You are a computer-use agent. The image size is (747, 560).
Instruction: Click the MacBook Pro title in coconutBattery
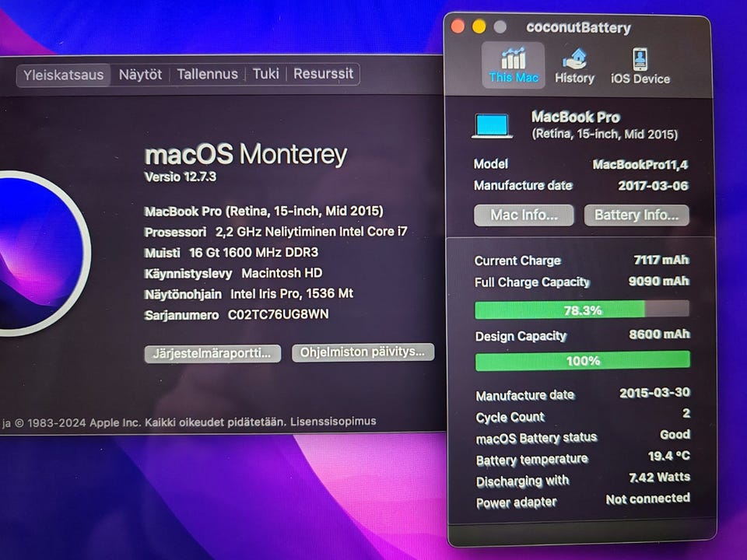576,117
